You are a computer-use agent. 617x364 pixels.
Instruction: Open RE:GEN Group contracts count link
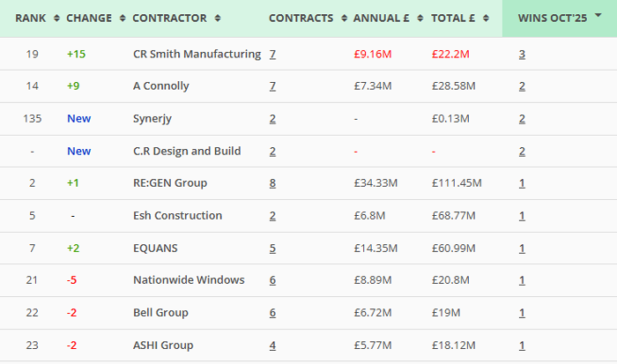[x=273, y=183]
